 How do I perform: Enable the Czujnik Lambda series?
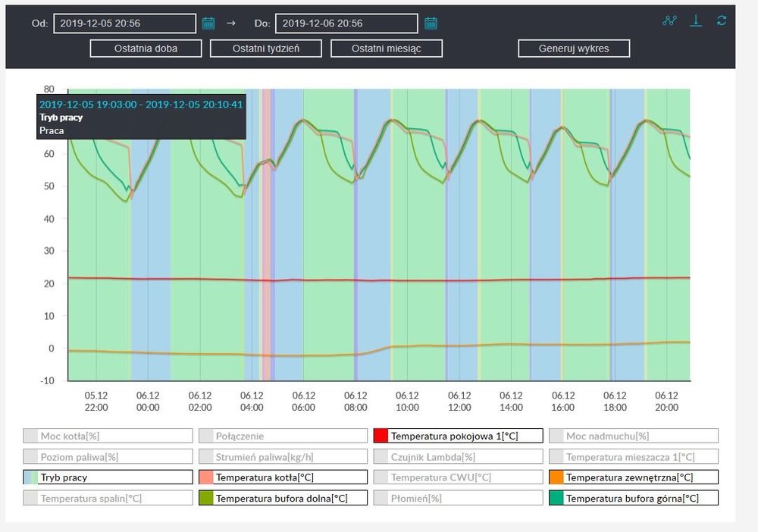click(458, 457)
